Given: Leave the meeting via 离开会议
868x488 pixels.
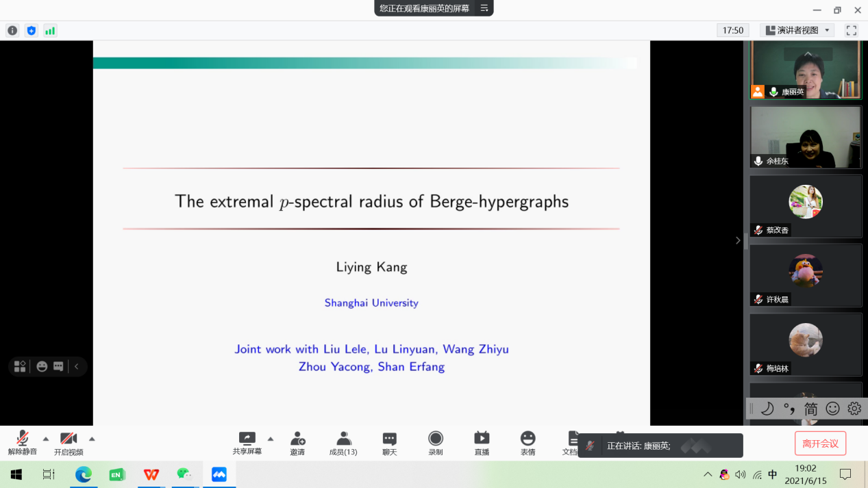Looking at the screenshot, I should click(x=820, y=444).
